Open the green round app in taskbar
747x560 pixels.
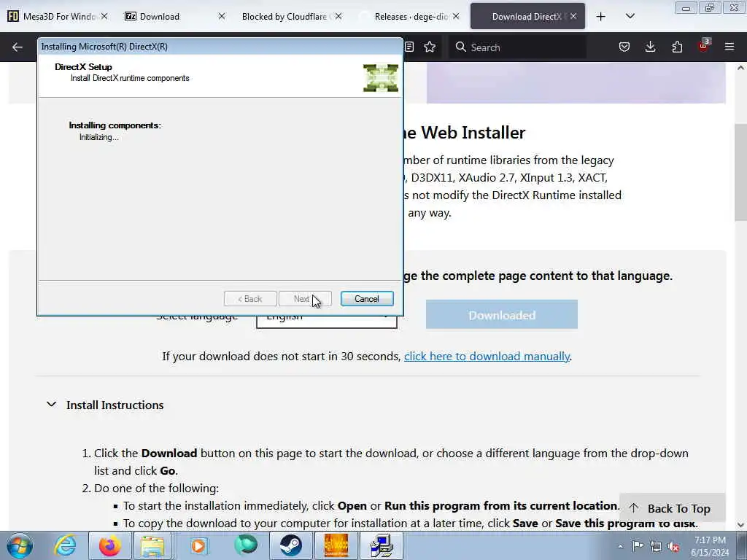point(246,545)
